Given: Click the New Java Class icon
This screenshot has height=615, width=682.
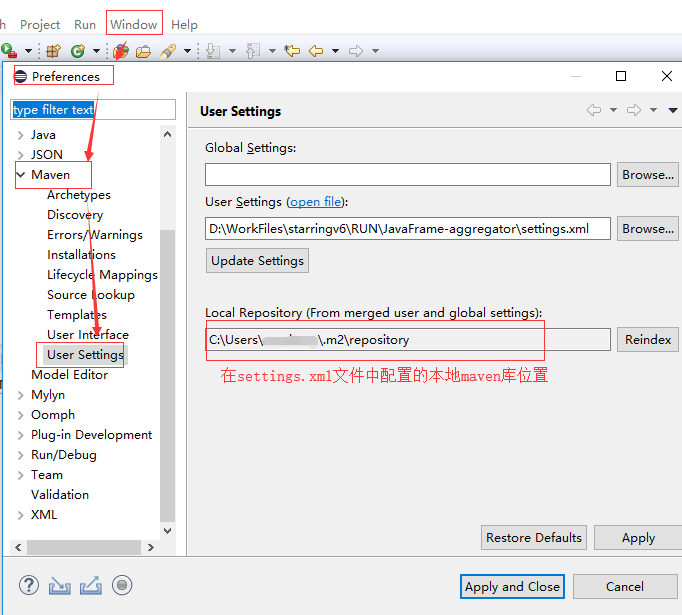Looking at the screenshot, I should (x=78, y=51).
